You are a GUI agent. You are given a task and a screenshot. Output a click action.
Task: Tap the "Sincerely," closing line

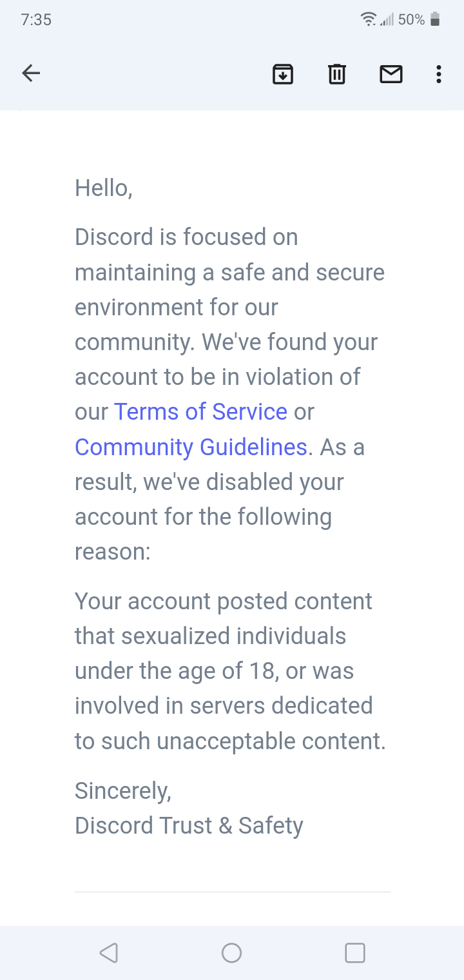123,790
